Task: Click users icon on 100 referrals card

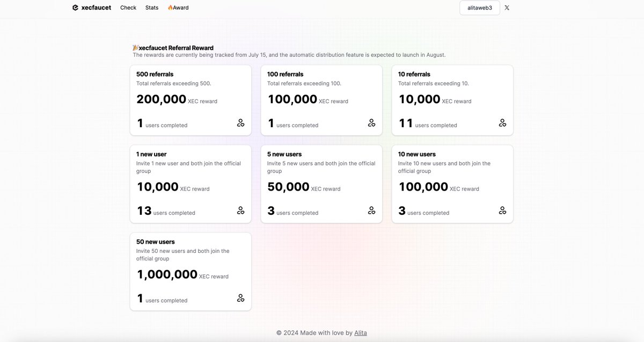Action: pyautogui.click(x=371, y=123)
